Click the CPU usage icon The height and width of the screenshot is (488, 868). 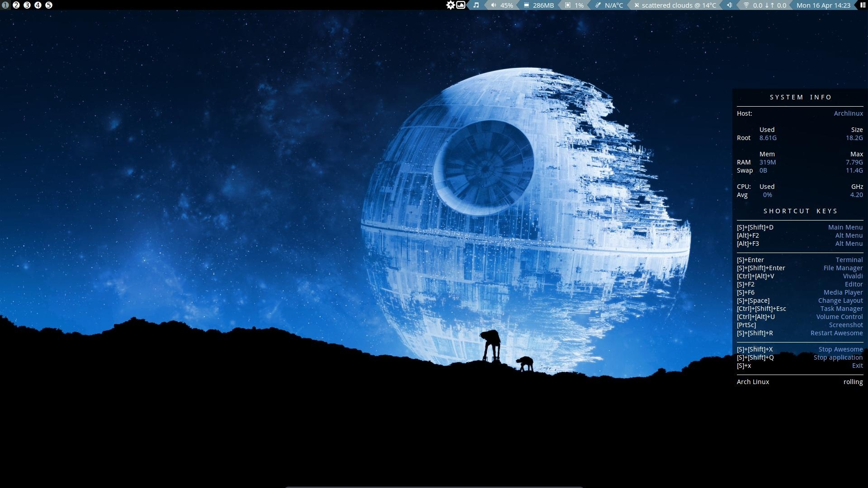coord(568,5)
